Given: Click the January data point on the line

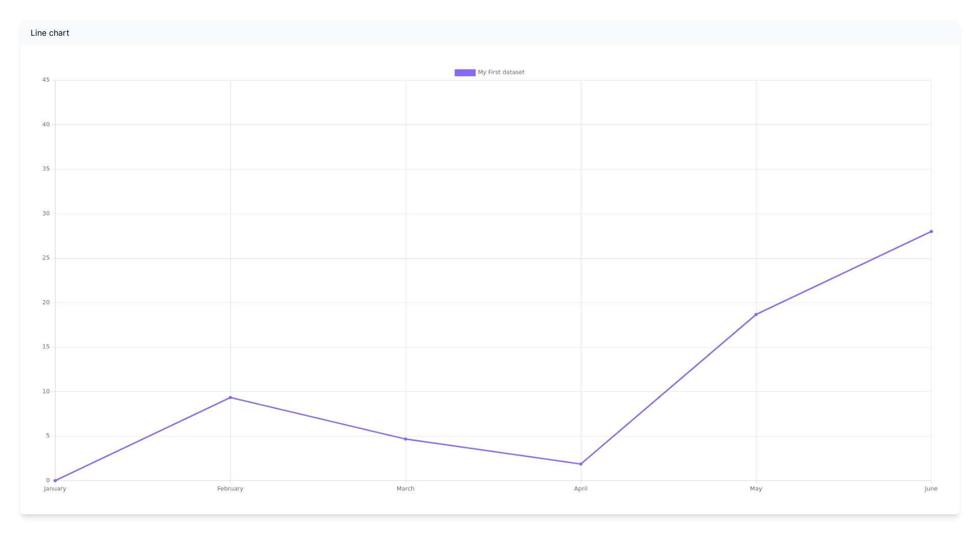Looking at the screenshot, I should (x=55, y=481).
